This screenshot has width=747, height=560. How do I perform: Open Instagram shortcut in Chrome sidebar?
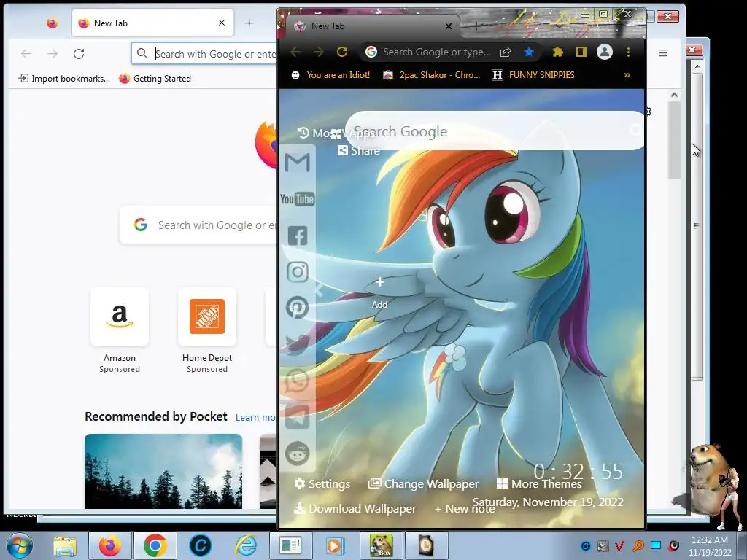298,272
